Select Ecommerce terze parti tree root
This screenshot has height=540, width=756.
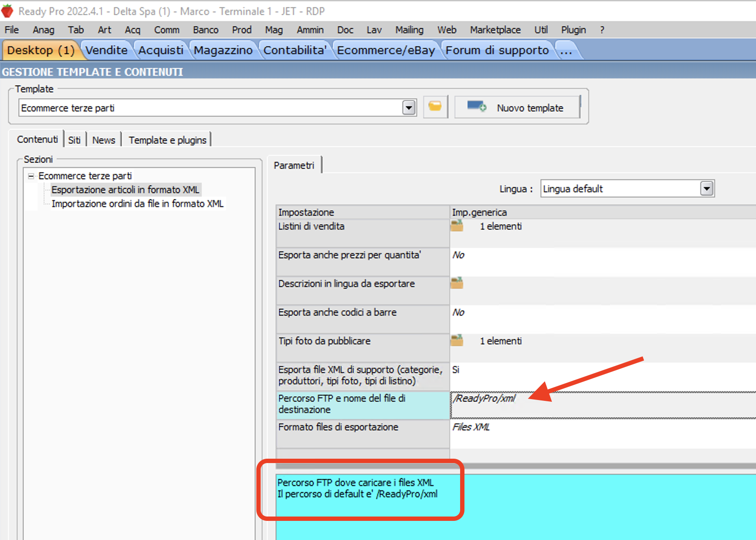click(85, 176)
